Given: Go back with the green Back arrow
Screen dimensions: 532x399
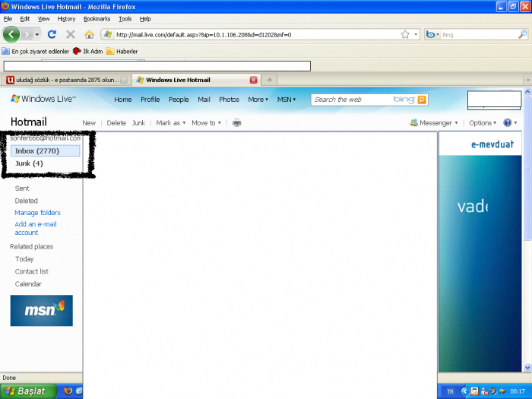Looking at the screenshot, I should coord(11,34).
